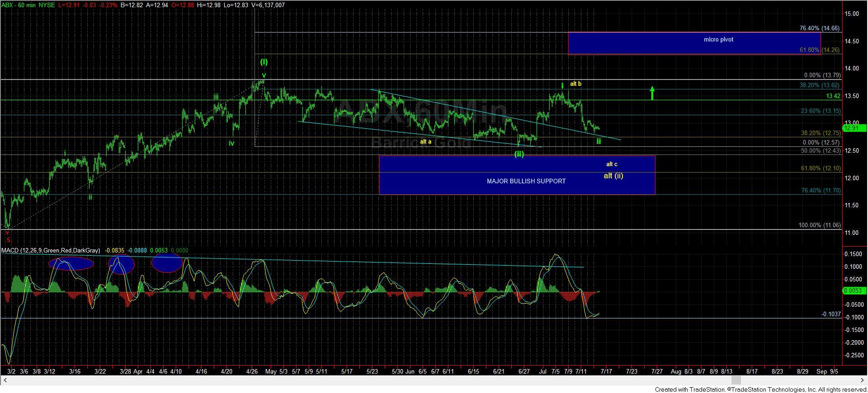The width and height of the screenshot is (868, 393).
Task: Click the 'V=6,137,007' volume readout
Action: point(268,5)
